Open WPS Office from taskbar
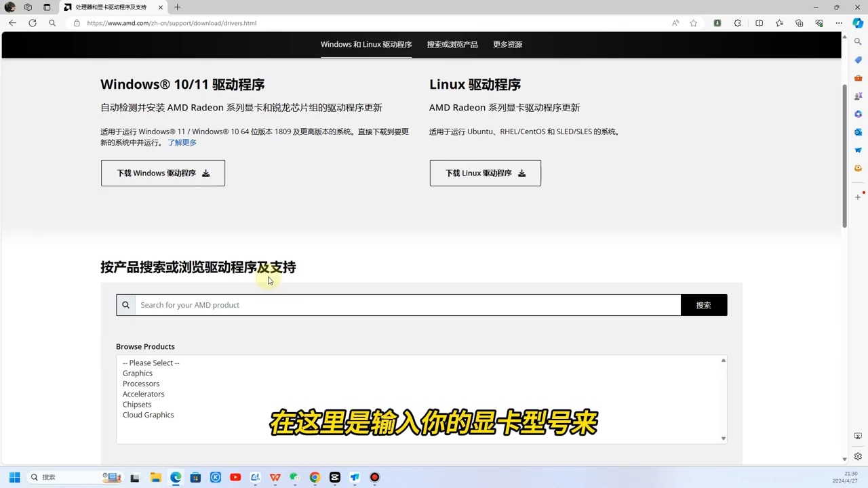 (x=275, y=477)
